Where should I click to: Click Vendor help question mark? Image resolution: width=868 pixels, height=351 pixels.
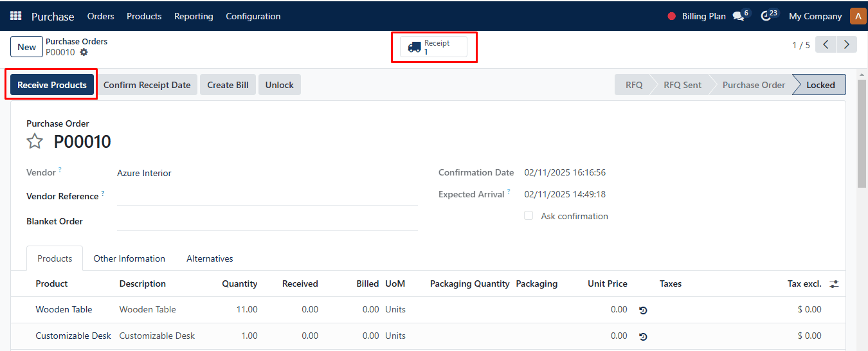tap(60, 170)
